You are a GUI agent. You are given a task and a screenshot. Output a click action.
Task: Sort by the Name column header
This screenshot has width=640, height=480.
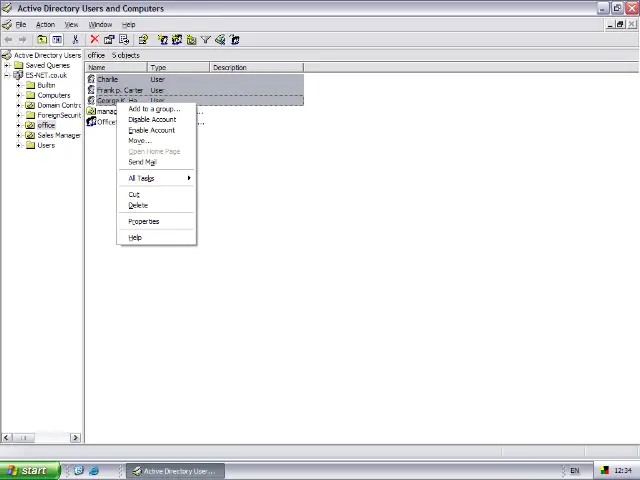116,67
